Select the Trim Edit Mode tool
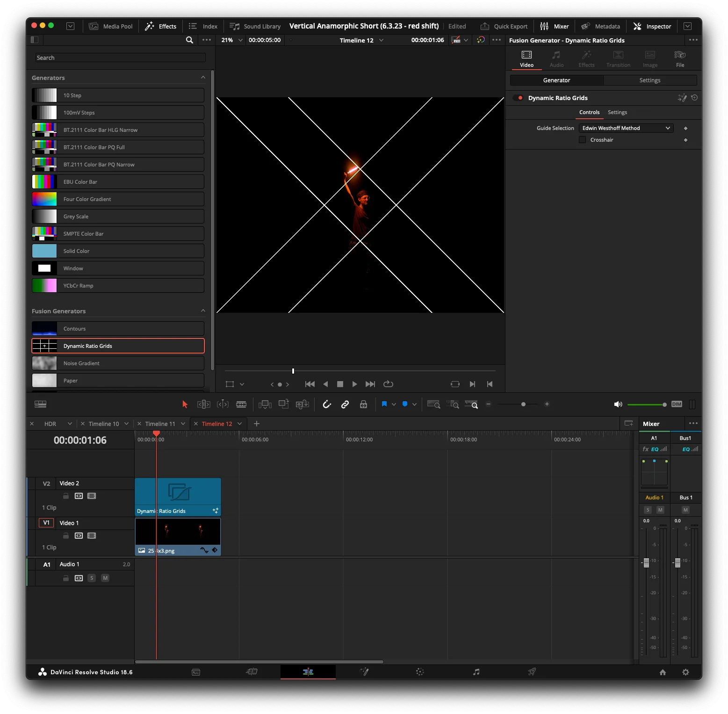The width and height of the screenshot is (728, 714). (204, 404)
